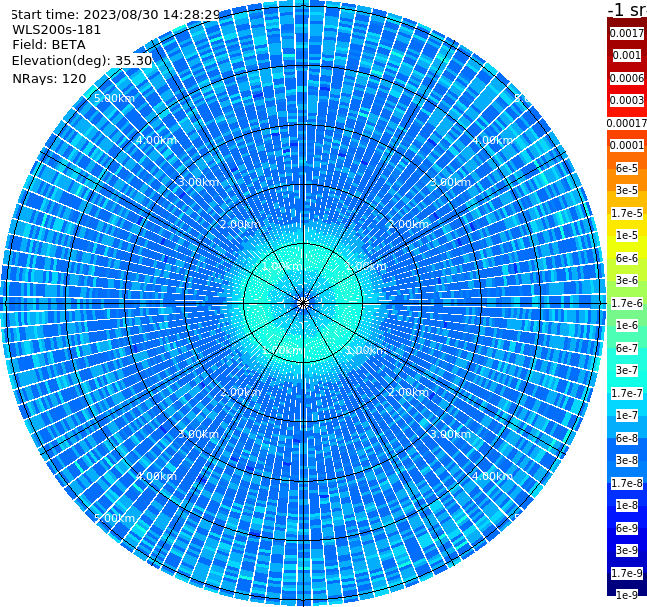The width and height of the screenshot is (647, 607).
Task: Click the 6e-7 colorbar label
Action: point(627,348)
